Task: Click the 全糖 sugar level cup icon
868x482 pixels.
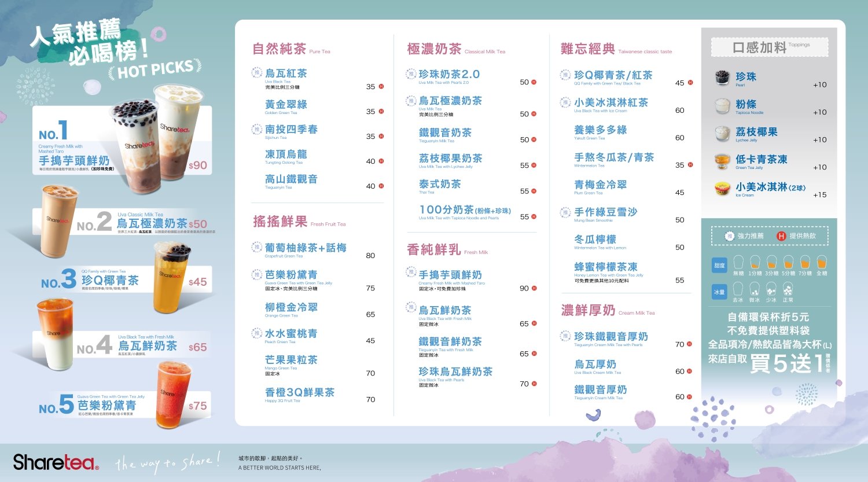Action: [822, 262]
